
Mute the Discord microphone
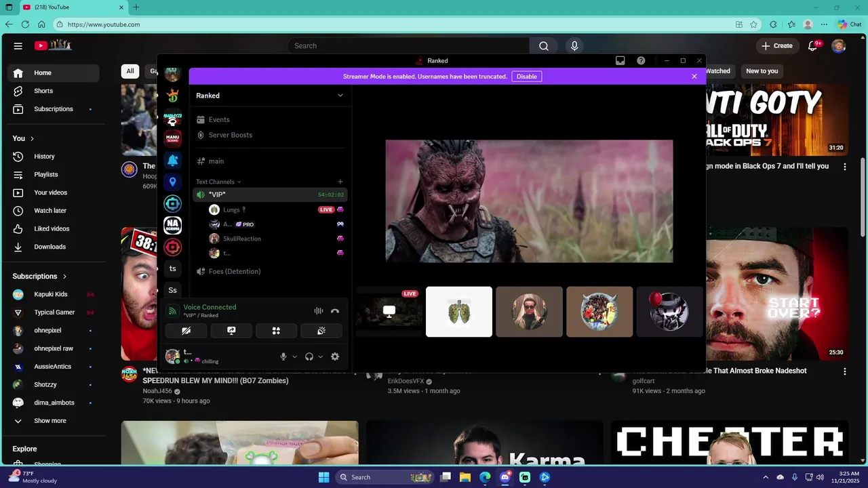tap(283, 357)
